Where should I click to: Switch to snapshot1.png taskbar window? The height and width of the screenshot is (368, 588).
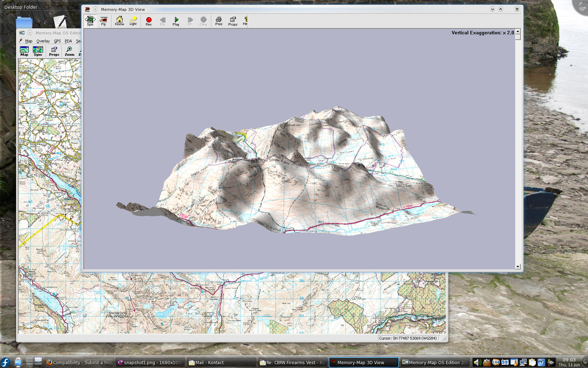(x=150, y=362)
